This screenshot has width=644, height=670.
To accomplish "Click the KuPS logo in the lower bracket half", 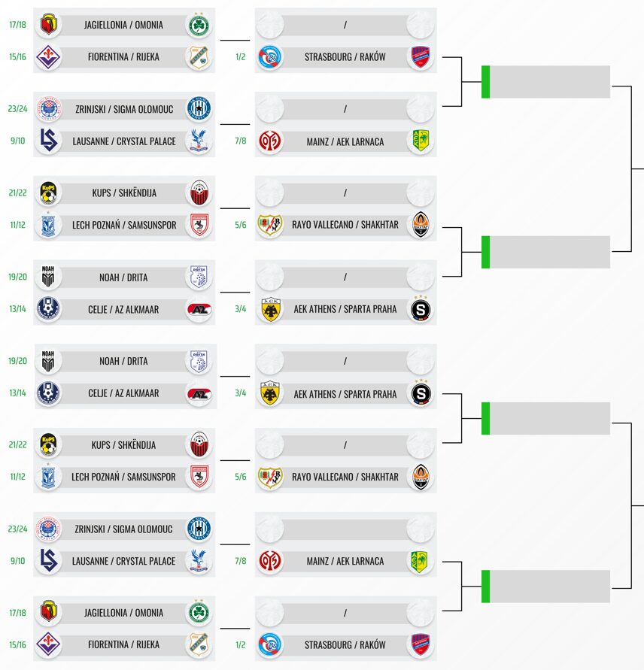I will (49, 444).
